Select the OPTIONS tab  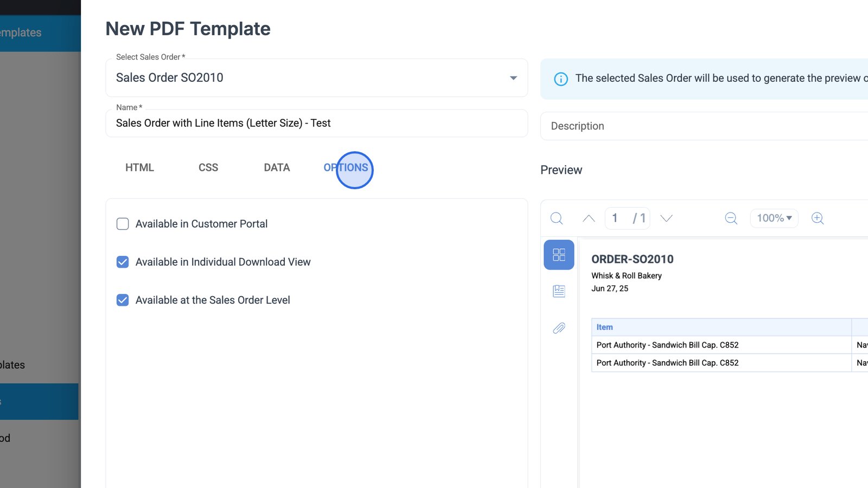coord(346,168)
